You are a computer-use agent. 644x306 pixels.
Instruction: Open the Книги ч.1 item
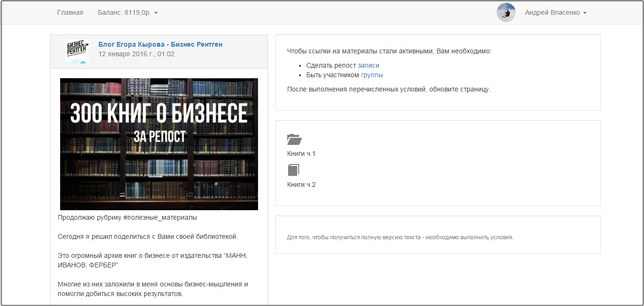301,153
